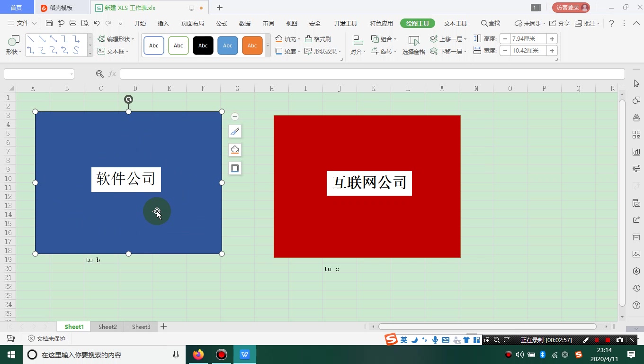Click 查找 search button
Screen dimensions: 644x364
(491, 23)
